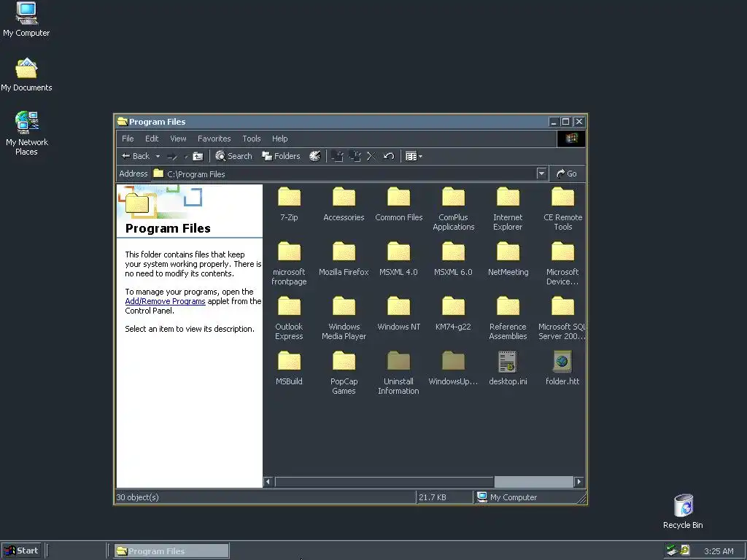The image size is (747, 560).
Task: Click the Up one level icon
Action: [x=198, y=156]
